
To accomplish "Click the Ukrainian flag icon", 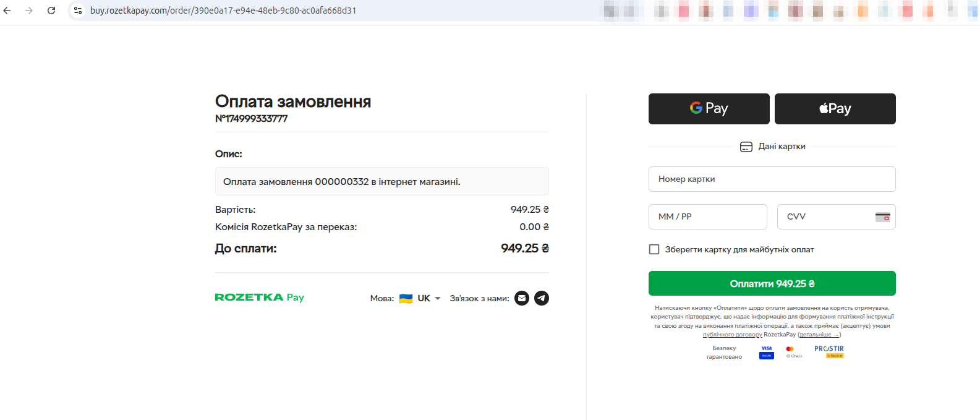I will [406, 298].
